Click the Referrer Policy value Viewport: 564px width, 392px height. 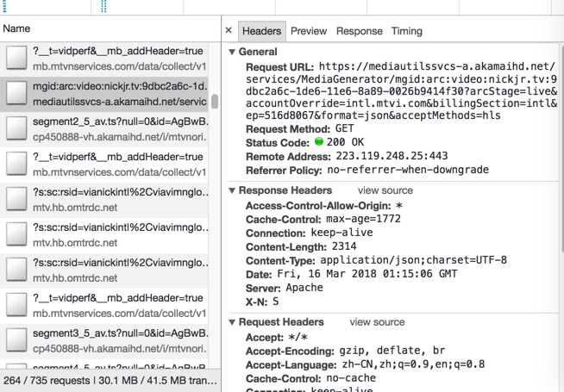[408, 170]
